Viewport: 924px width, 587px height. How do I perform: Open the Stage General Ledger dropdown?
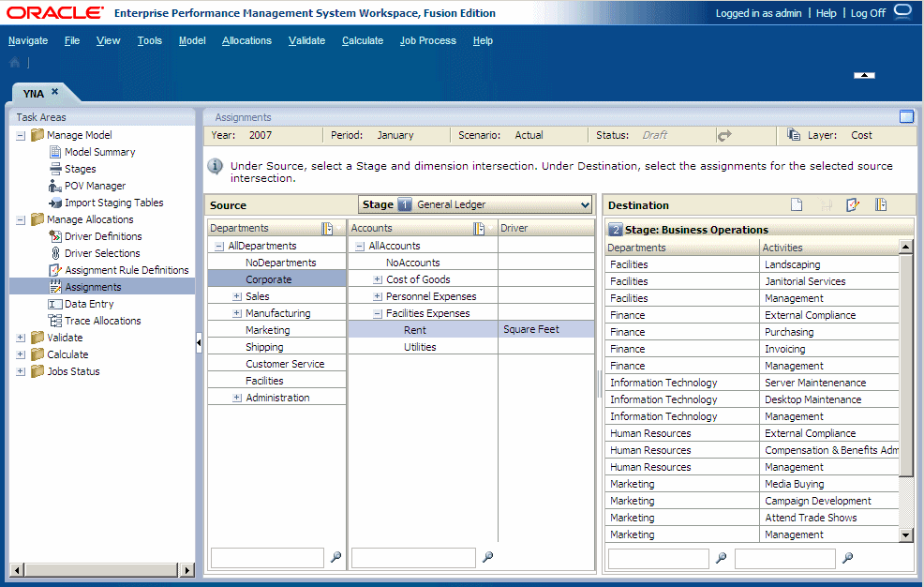tap(586, 203)
